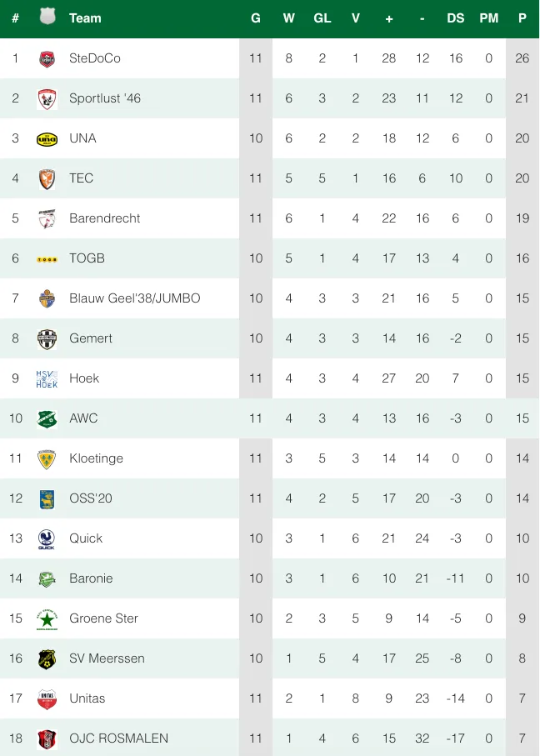Click the SteDoCo club logo
Screen dimensions: 540x756
point(47,58)
